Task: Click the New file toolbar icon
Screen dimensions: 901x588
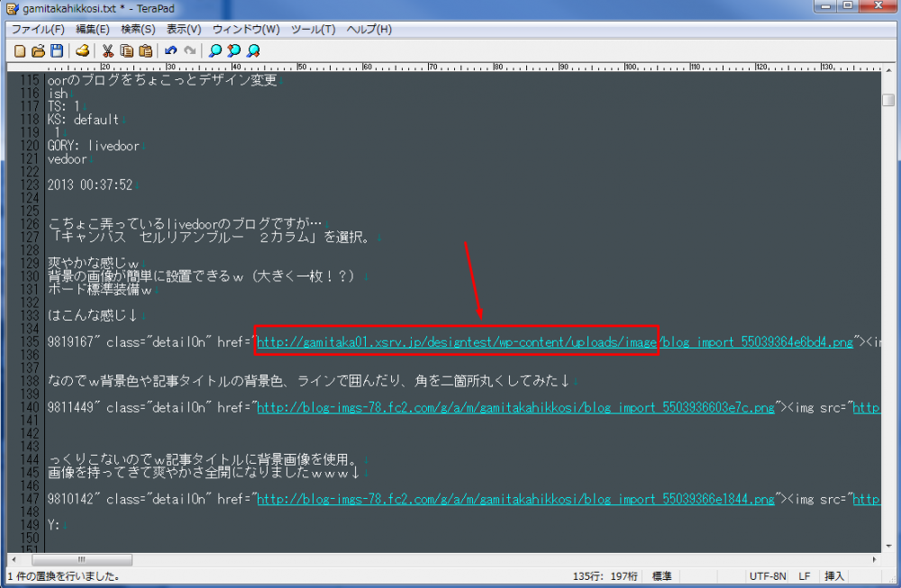Action: point(20,51)
